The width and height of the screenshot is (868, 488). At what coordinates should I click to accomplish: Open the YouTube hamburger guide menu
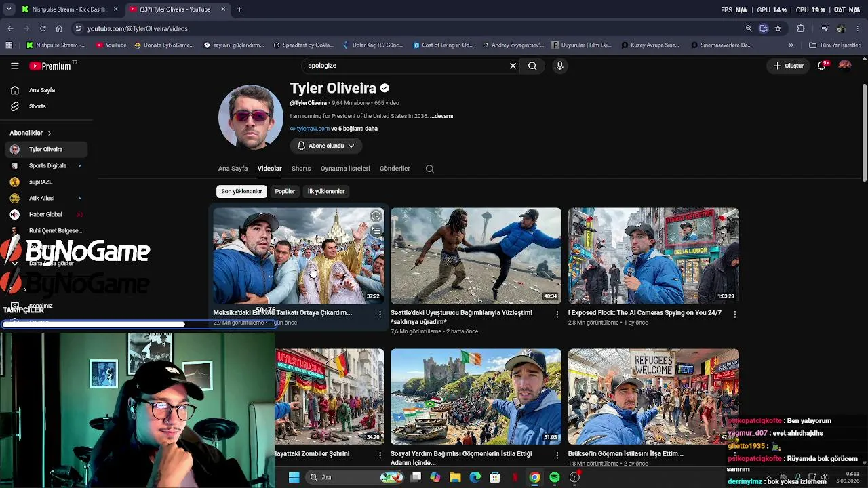pos(14,66)
